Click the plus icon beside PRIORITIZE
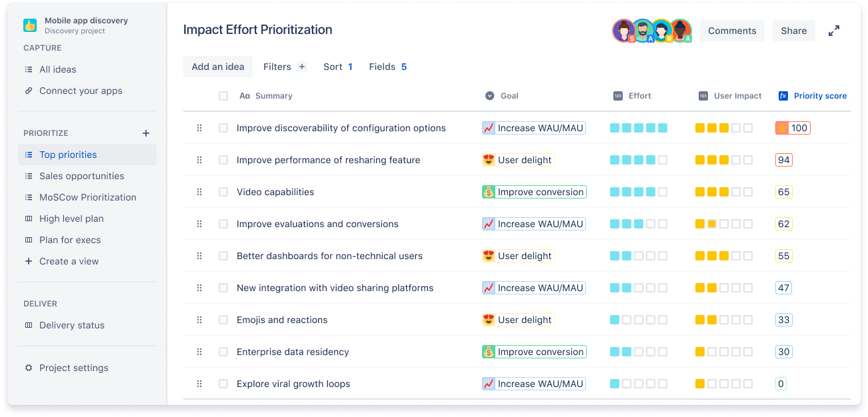This screenshot has width=868, height=417. click(145, 133)
